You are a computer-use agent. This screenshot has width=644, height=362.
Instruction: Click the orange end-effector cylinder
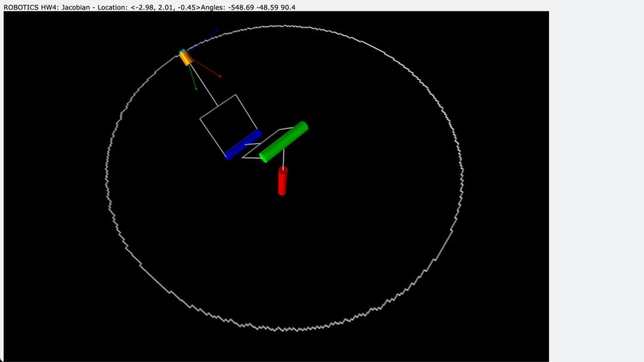(186, 58)
